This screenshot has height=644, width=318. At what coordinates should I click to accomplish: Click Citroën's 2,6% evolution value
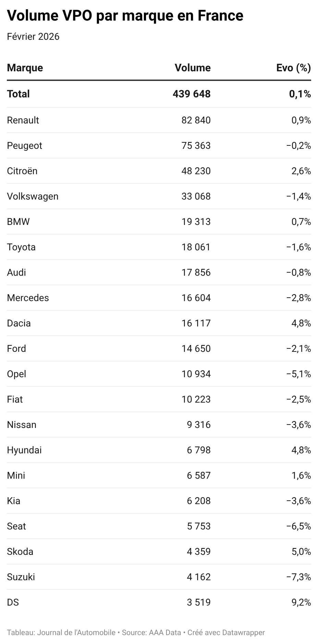(301, 171)
